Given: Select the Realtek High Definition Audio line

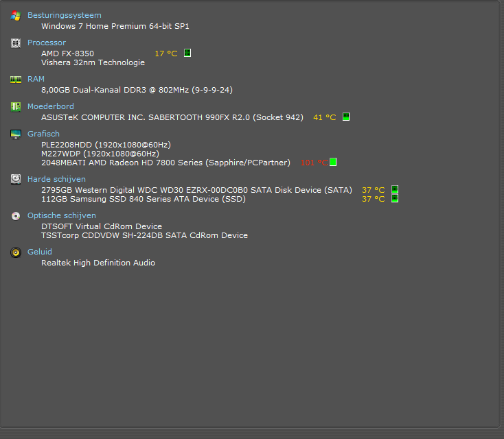Looking at the screenshot, I should point(98,263).
